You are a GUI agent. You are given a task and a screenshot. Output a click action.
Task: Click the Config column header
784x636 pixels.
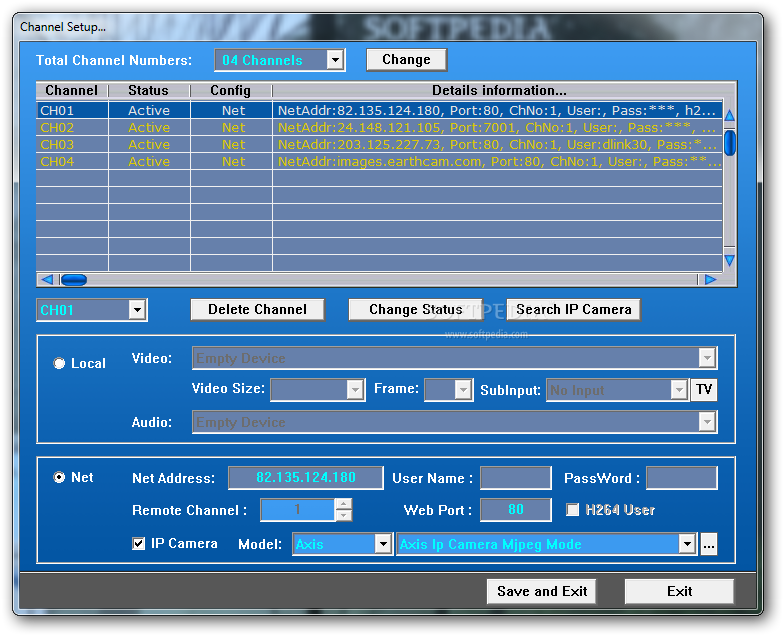pyautogui.click(x=230, y=90)
